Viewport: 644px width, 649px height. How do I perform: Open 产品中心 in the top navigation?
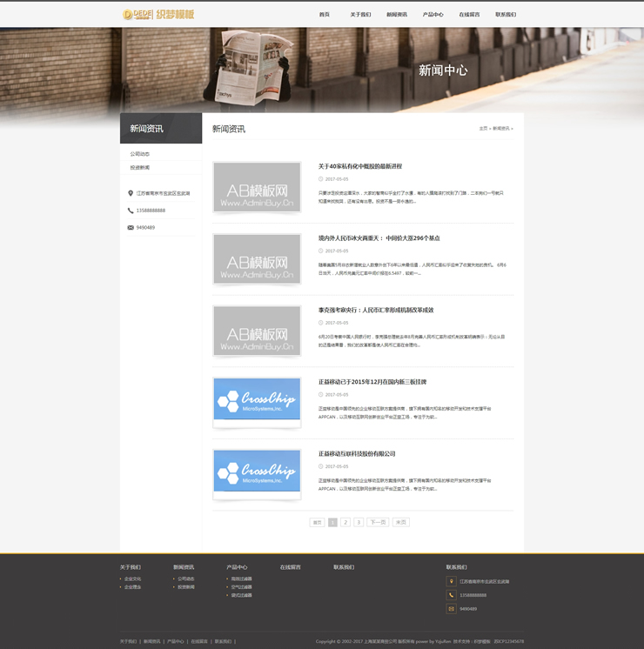pyautogui.click(x=433, y=15)
